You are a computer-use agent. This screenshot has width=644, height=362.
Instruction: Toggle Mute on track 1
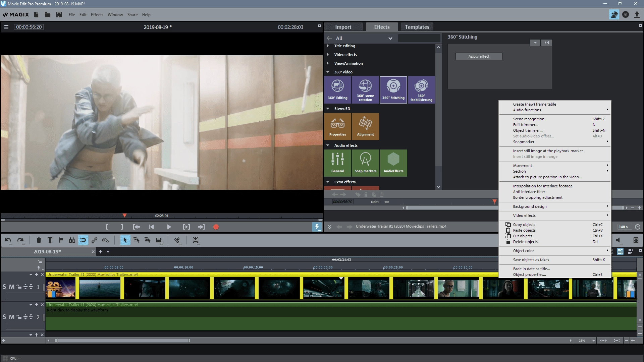tap(11, 287)
